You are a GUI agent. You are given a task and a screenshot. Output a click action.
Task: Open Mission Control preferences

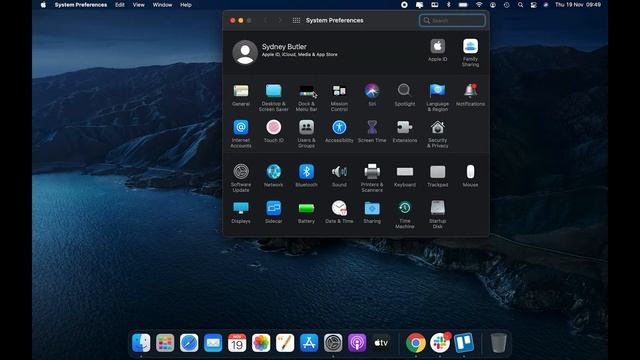click(x=339, y=97)
